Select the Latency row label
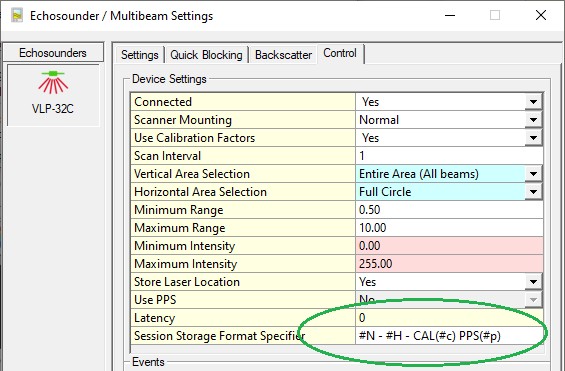565x371 pixels. (x=243, y=318)
